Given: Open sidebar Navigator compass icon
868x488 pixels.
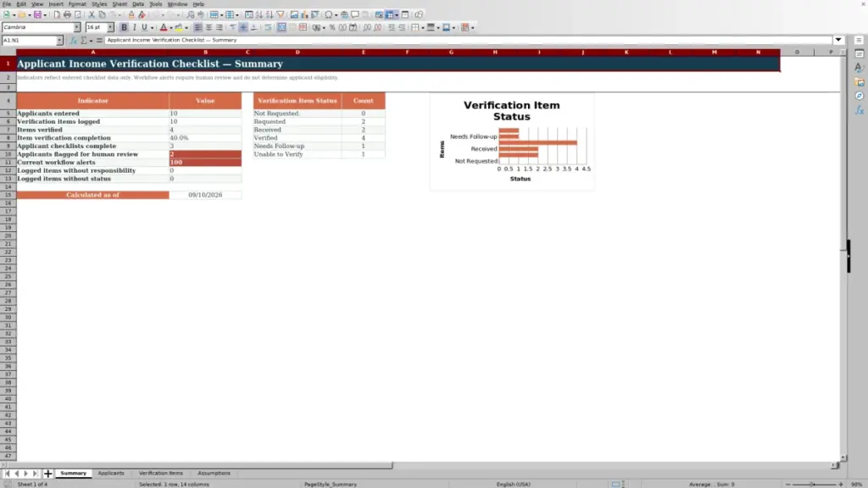Looking at the screenshot, I should pyautogui.click(x=860, y=96).
